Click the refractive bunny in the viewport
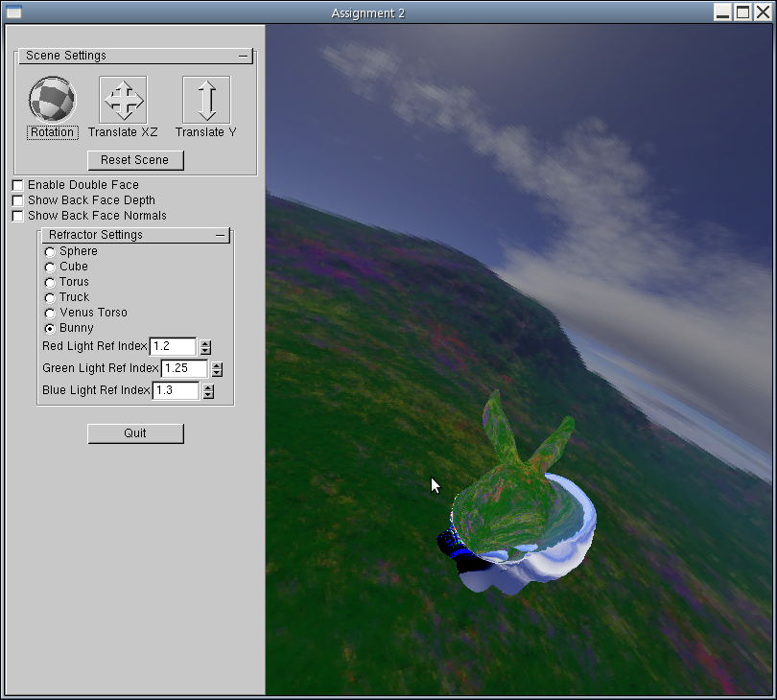Image resolution: width=777 pixels, height=700 pixels. pos(515,515)
